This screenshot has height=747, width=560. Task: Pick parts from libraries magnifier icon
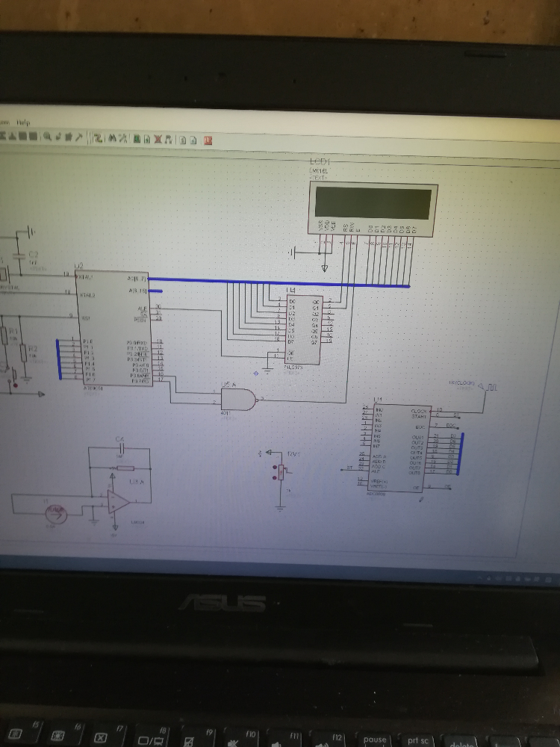coord(47,137)
